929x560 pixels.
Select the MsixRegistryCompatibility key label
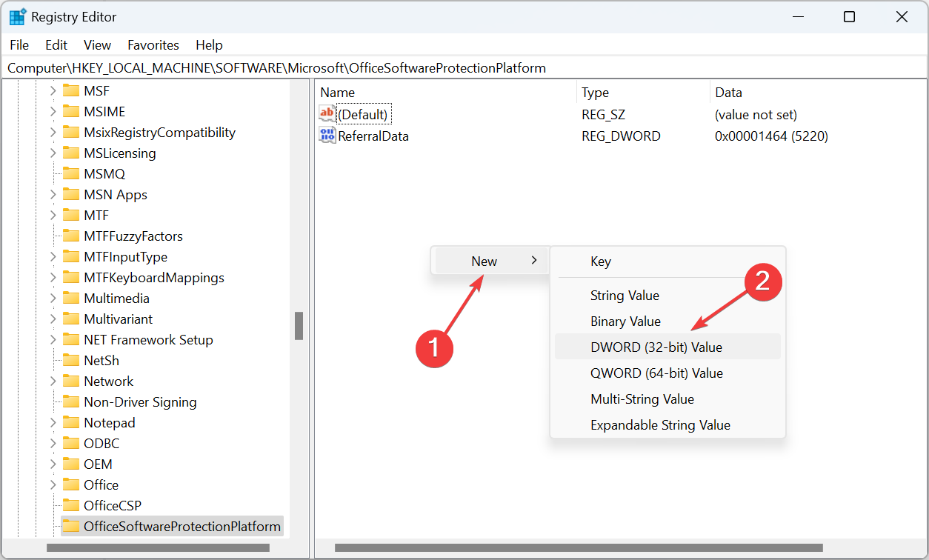tap(159, 133)
